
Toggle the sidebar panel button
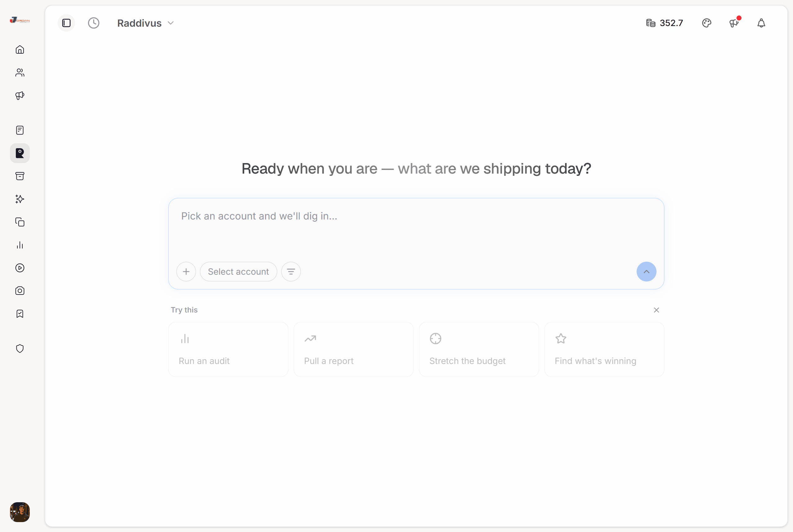66,23
